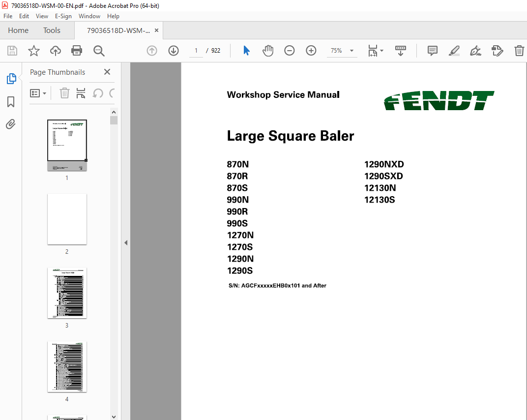Select the 79036518D-WSM document tab
This screenshot has height=420, width=527.
tap(118, 30)
